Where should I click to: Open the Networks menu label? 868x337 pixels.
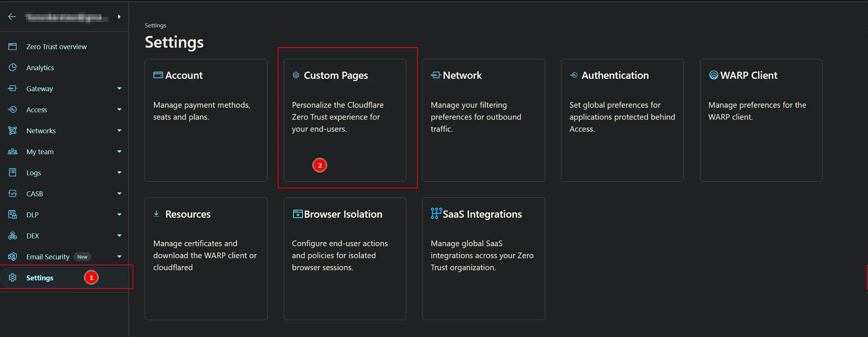click(x=41, y=131)
